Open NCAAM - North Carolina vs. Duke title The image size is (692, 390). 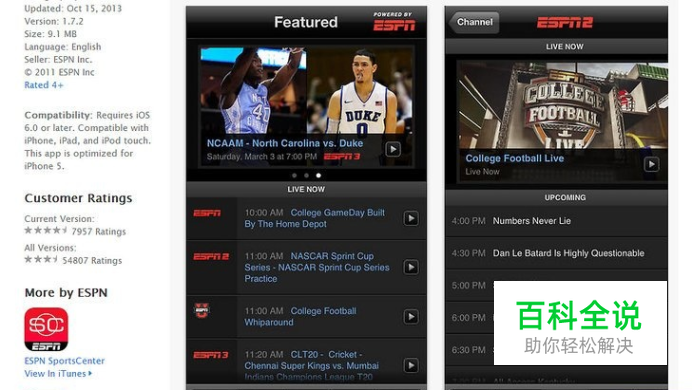[285, 143]
